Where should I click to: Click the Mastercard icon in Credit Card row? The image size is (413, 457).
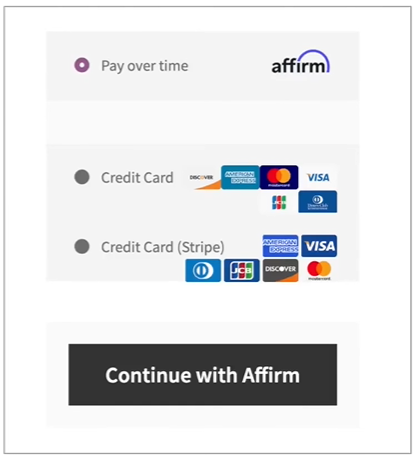(279, 177)
